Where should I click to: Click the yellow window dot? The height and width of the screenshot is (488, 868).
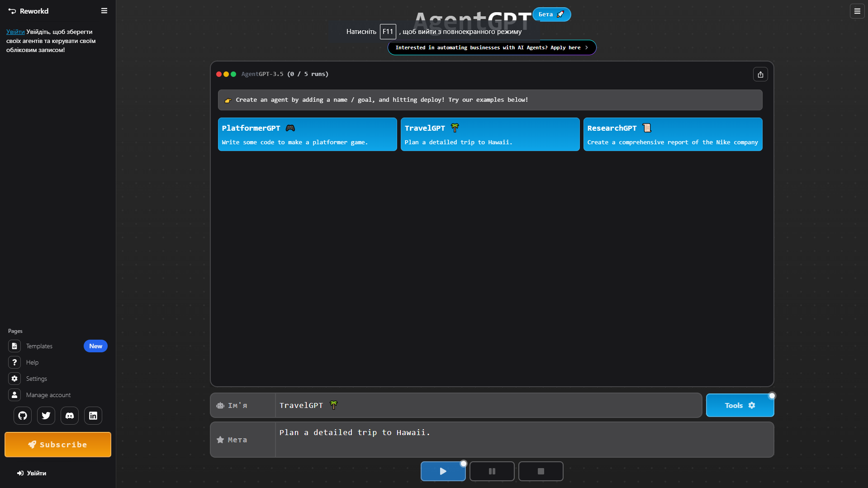(226, 74)
